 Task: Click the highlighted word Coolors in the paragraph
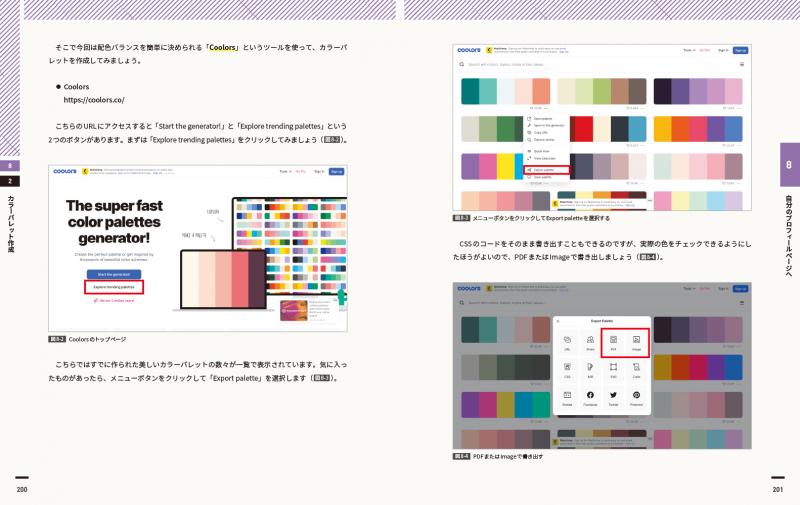coord(222,47)
